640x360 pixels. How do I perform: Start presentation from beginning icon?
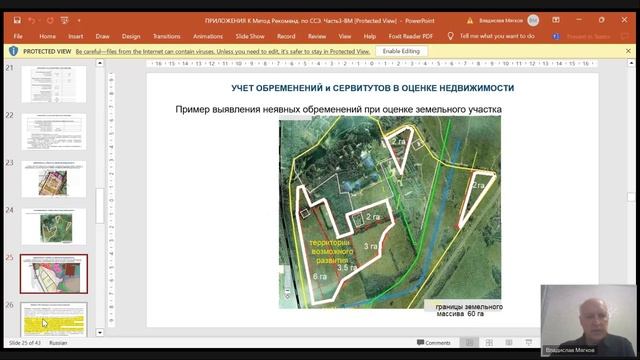click(64, 20)
